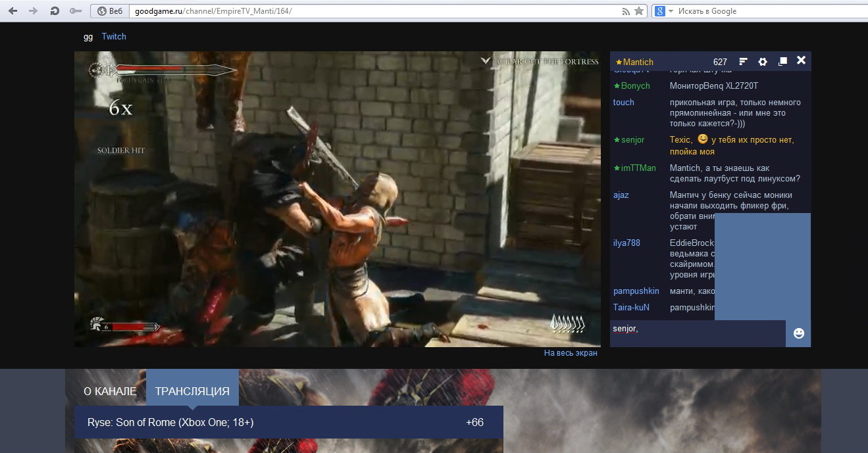
Task: Open the key password wand icon
Action: click(x=76, y=11)
